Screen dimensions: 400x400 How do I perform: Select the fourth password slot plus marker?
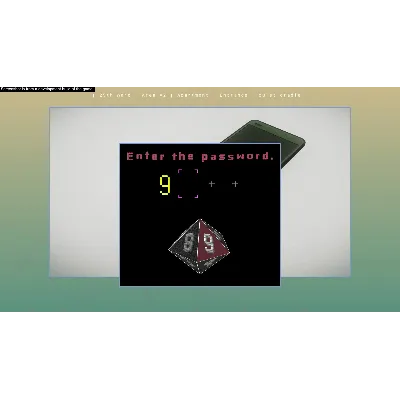tap(235, 184)
